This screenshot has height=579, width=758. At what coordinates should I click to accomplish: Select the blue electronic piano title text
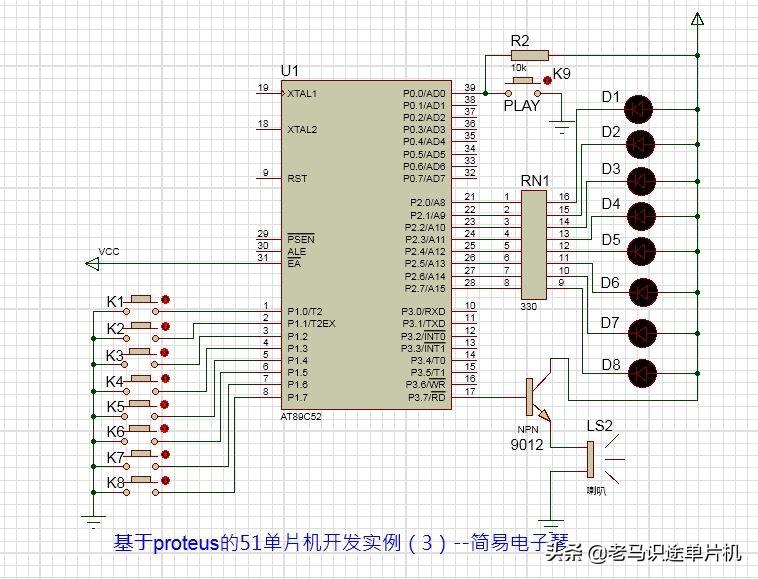click(341, 542)
